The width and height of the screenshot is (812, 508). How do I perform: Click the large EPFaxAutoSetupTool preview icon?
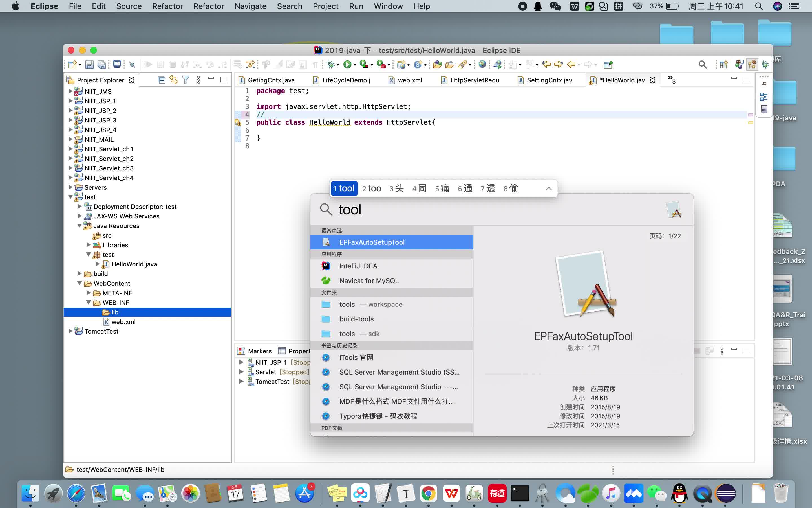(586, 284)
